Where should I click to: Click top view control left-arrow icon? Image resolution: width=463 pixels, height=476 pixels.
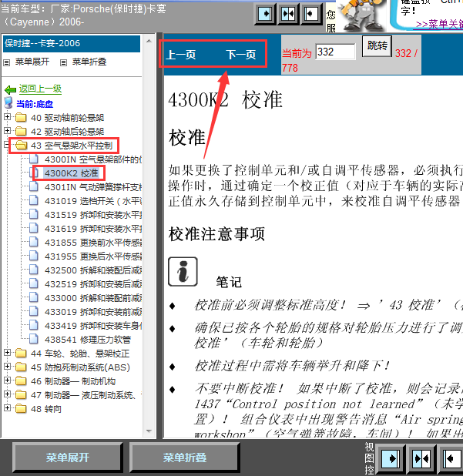tap(310, 14)
